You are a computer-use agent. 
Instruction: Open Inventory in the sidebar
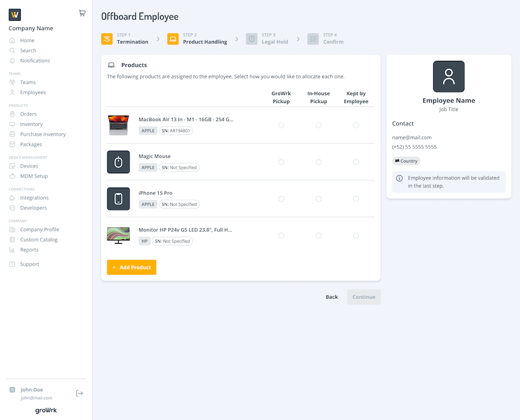pyautogui.click(x=31, y=124)
